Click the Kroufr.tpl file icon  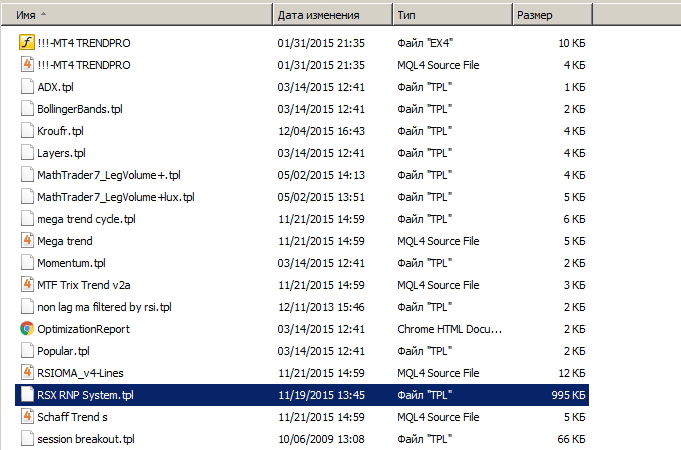27,131
